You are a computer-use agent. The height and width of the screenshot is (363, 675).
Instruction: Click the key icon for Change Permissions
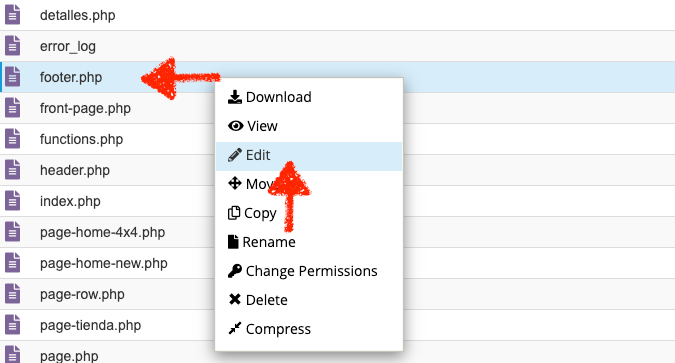235,271
